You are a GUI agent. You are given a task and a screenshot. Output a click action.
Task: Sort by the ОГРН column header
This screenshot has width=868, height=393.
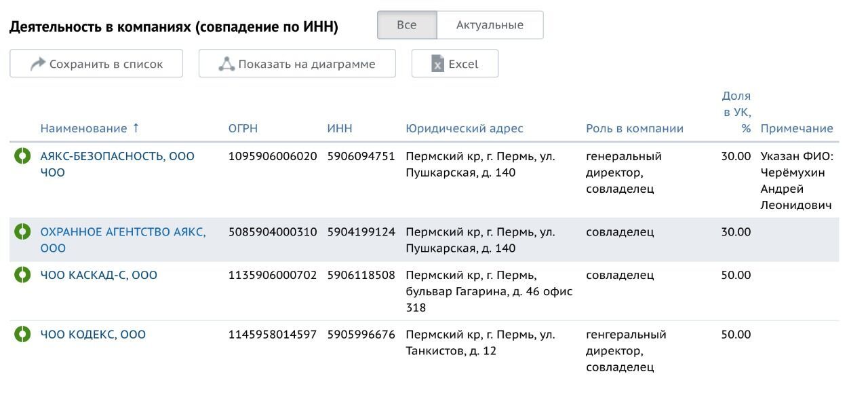pos(243,128)
